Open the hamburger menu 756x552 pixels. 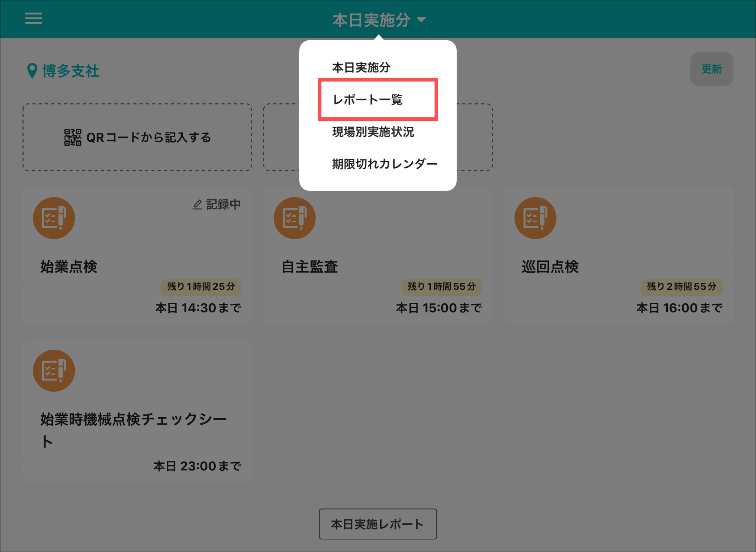(x=33, y=18)
